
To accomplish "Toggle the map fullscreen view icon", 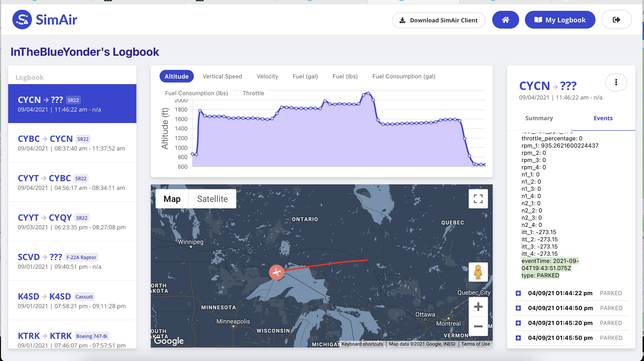I will (x=478, y=199).
